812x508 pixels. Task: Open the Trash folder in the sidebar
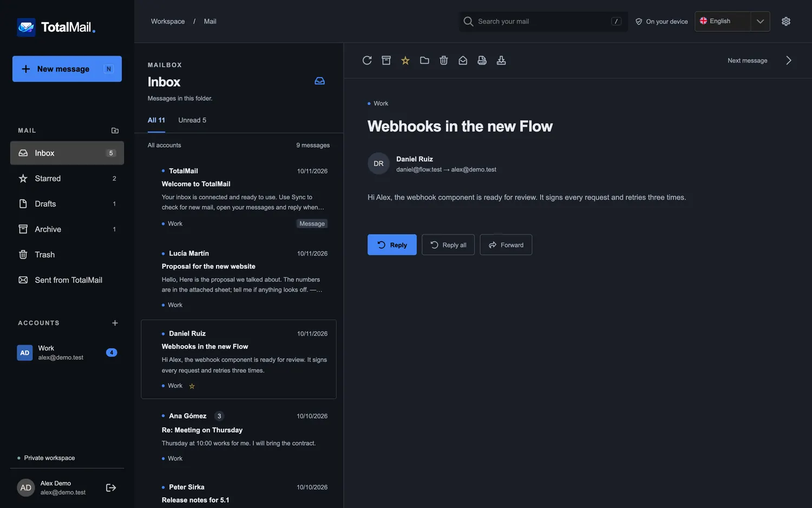coord(67,255)
